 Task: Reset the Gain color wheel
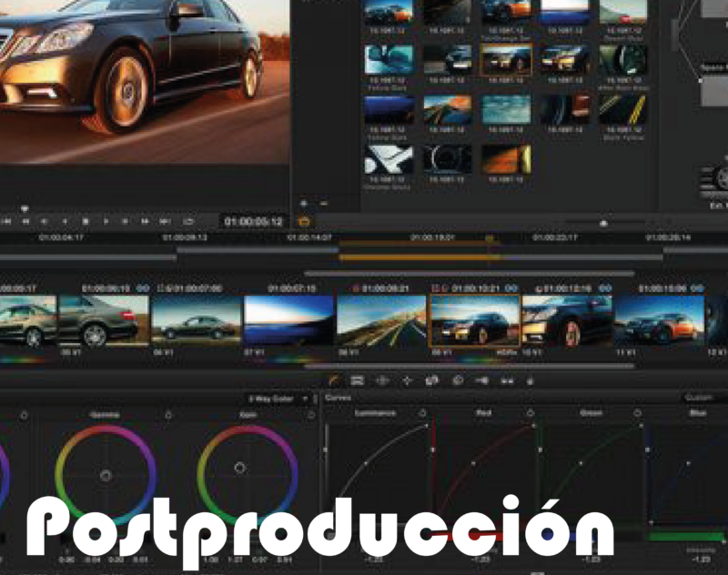[x=311, y=415]
